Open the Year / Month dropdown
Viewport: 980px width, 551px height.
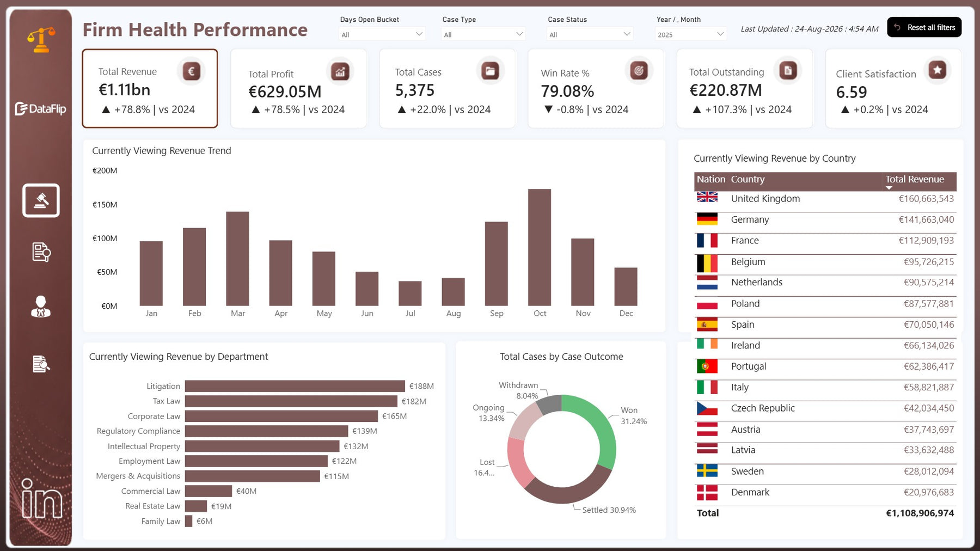[x=691, y=34]
